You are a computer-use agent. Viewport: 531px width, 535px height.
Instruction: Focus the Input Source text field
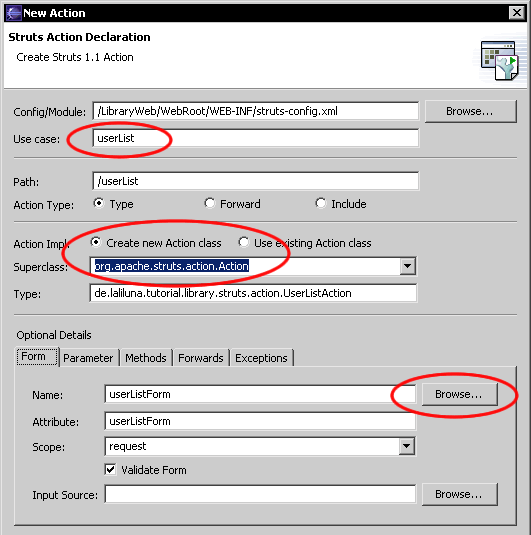[260, 494]
